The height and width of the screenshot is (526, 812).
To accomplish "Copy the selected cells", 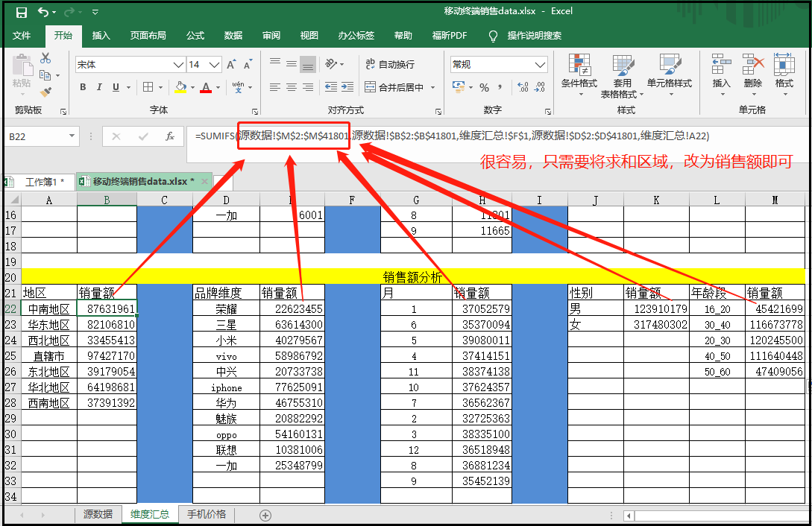I will point(45,75).
